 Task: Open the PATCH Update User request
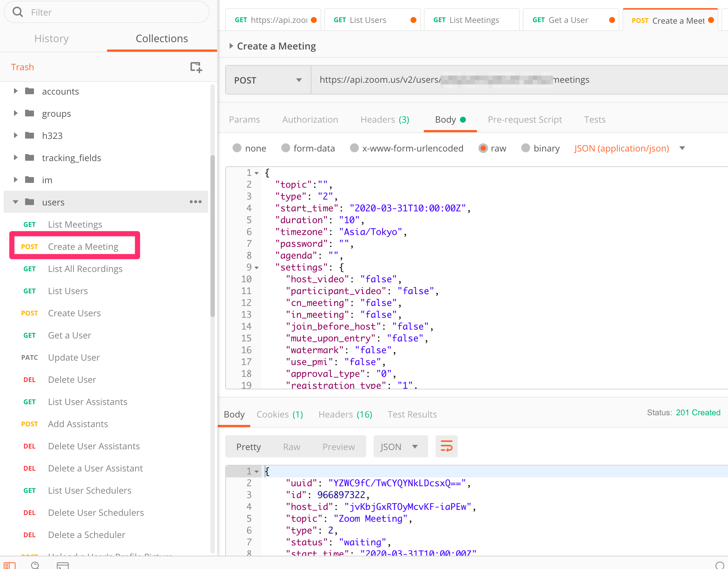[74, 357]
